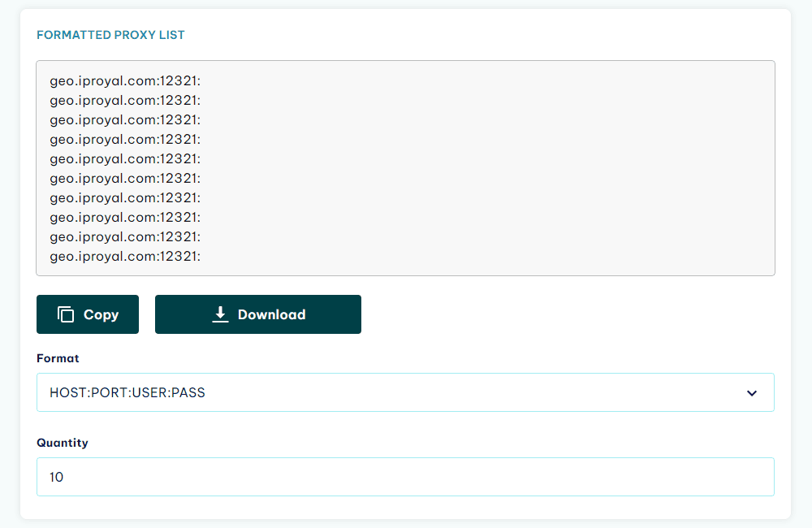
Task: Click the download arrow icon
Action: coord(220,314)
